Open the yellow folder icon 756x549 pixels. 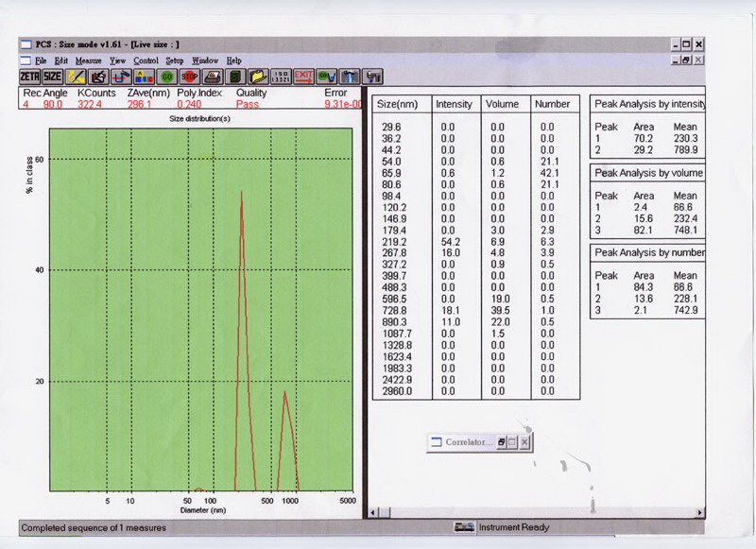258,76
